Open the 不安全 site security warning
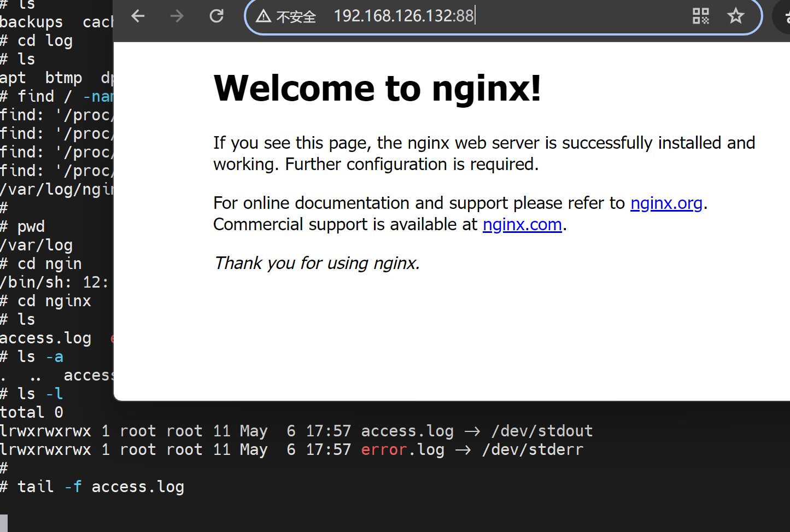 [286, 16]
